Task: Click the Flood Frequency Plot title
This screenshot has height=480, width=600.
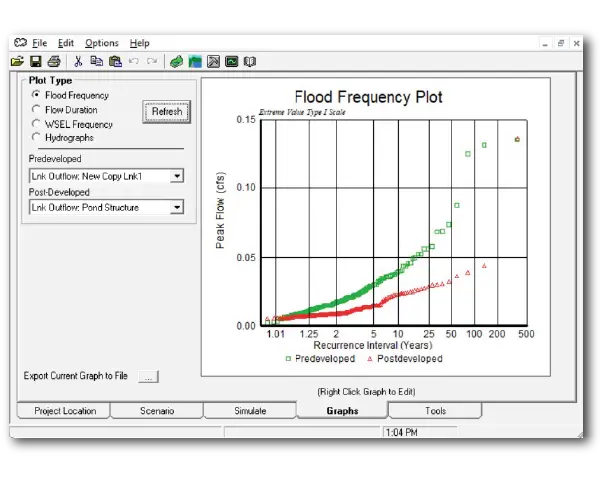Action: click(x=368, y=97)
